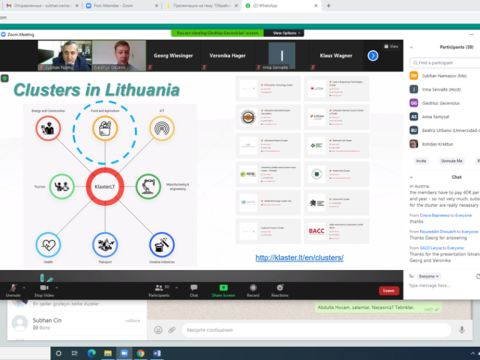
Task: Select Irma Servaite participant tile
Action: pyautogui.click(x=282, y=56)
